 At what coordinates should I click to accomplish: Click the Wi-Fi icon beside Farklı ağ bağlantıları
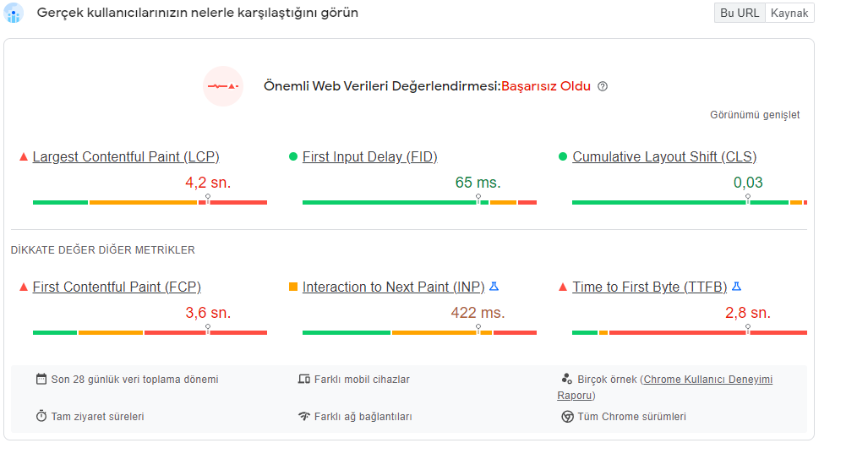tap(304, 416)
